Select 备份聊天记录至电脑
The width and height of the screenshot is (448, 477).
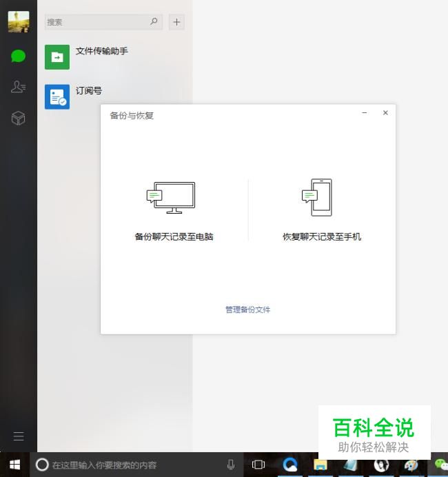pos(174,236)
